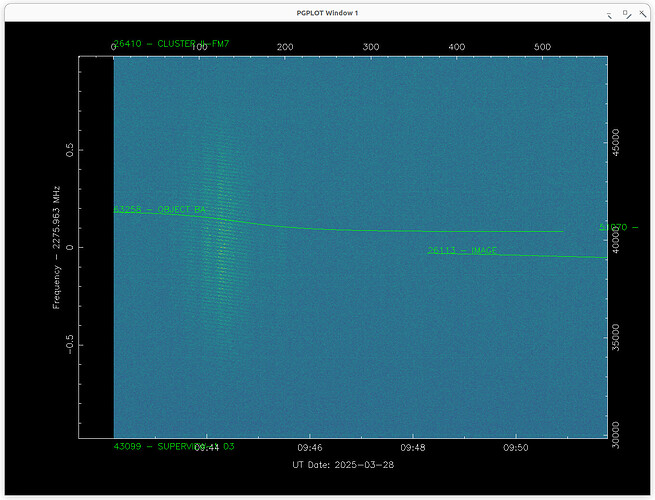Click the 200 tick label on the top axis
655x500 pixels.
pos(285,47)
